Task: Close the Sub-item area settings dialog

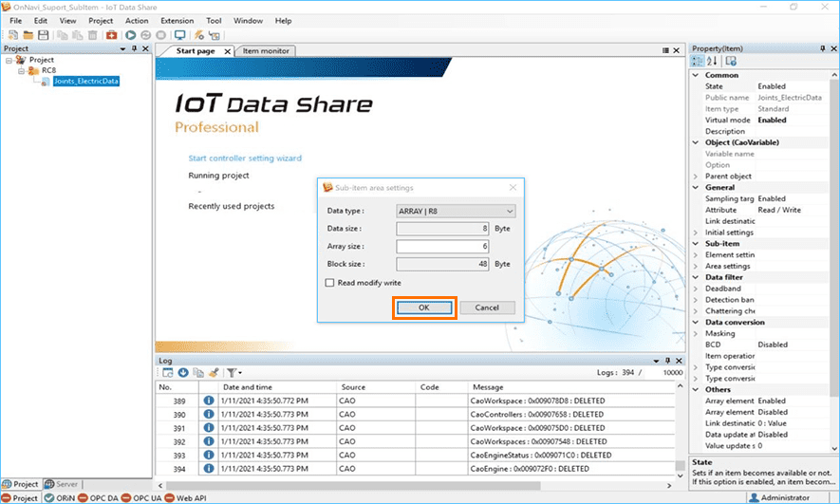Action: [x=513, y=188]
